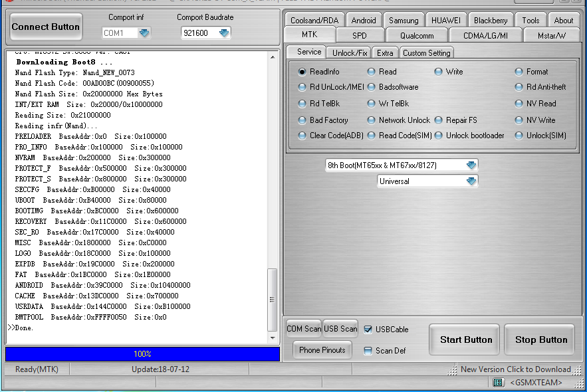This screenshot has height=392, width=587.
Task: Select the MTK tab
Action: point(310,35)
